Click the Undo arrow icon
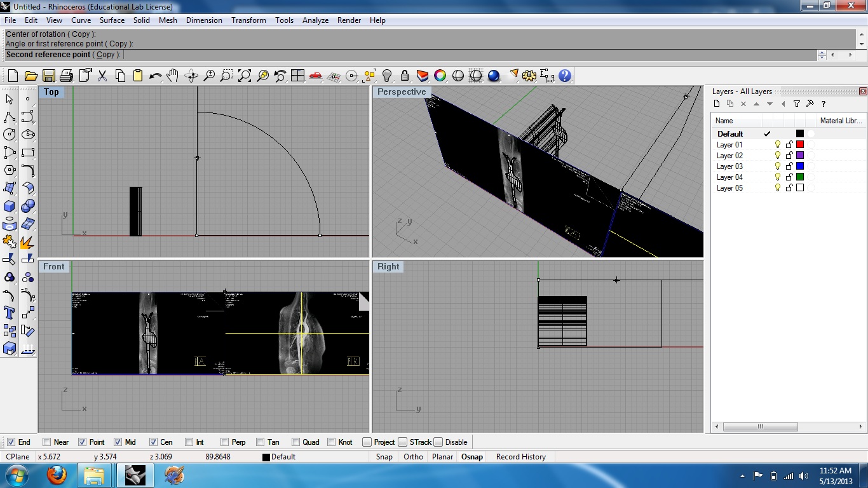Image resolution: width=868 pixels, height=488 pixels. [155, 76]
